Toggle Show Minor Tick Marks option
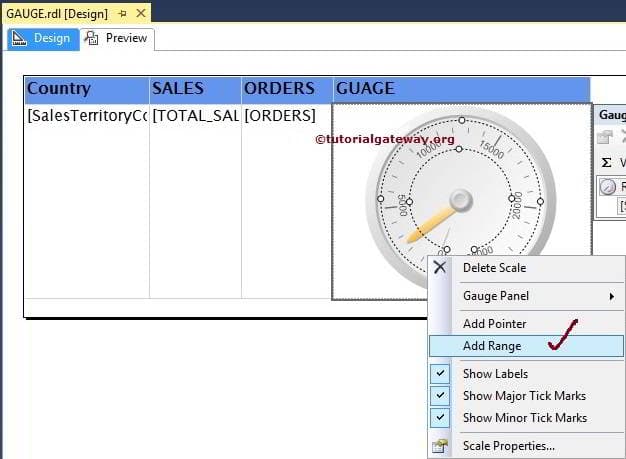Viewport: 626px width, 459px height. pyautogui.click(x=526, y=417)
